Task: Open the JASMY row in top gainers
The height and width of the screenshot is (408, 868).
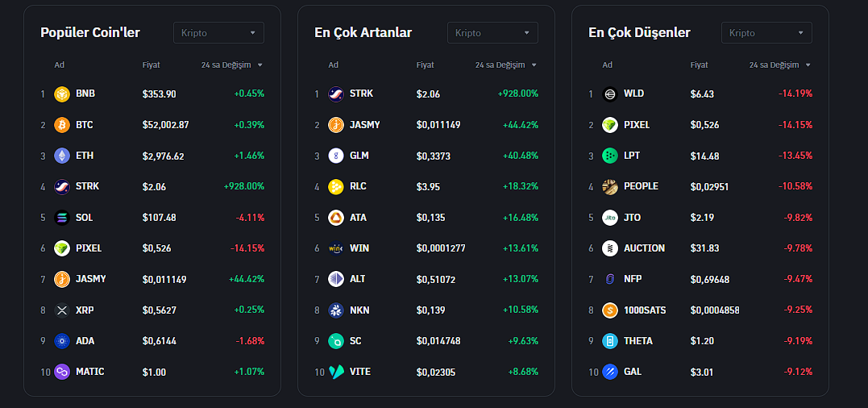Action: click(x=426, y=125)
